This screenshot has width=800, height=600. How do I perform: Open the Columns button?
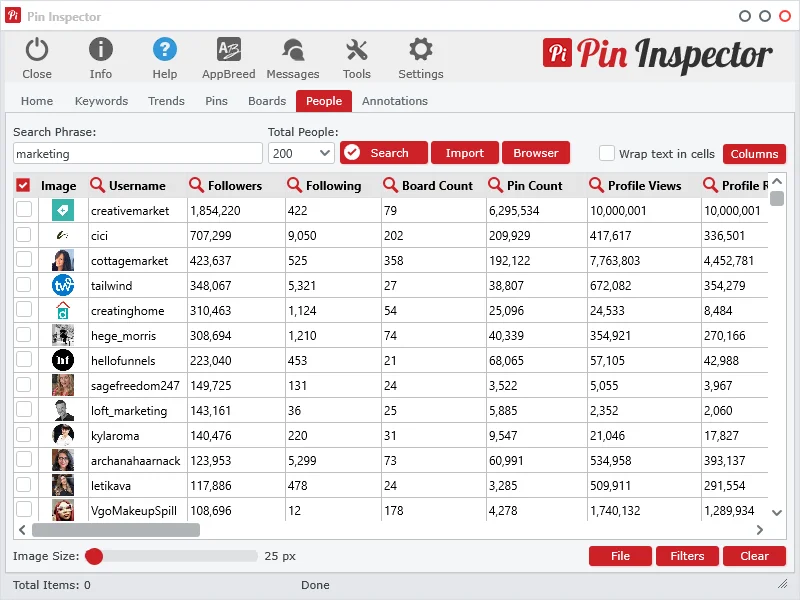pyautogui.click(x=754, y=154)
